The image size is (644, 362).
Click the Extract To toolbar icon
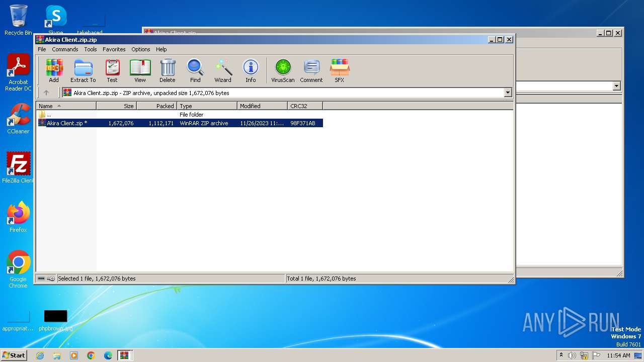(x=83, y=71)
